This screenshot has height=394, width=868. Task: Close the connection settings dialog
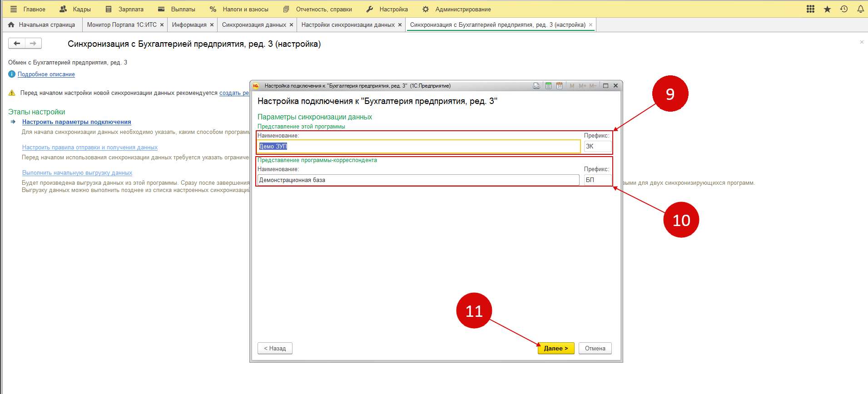(x=616, y=86)
